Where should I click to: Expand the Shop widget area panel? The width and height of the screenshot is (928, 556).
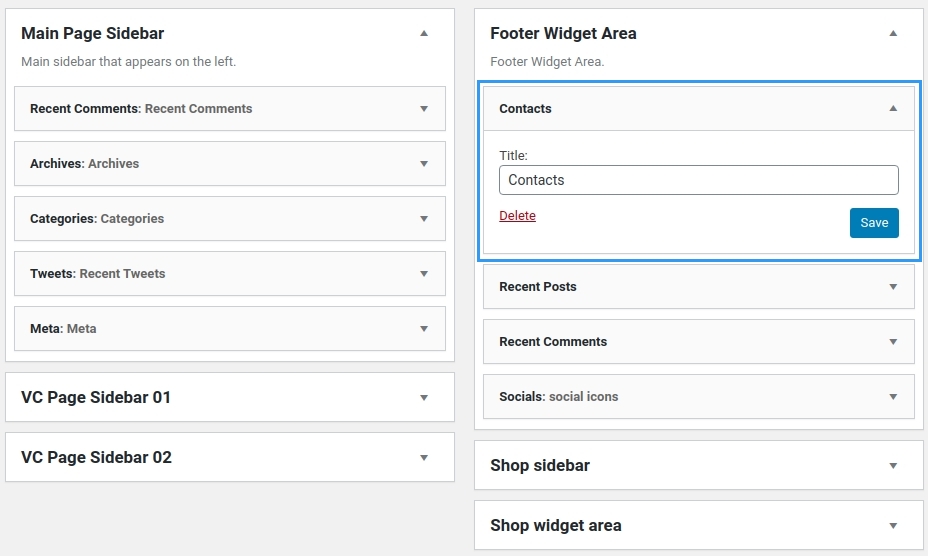[893, 526]
